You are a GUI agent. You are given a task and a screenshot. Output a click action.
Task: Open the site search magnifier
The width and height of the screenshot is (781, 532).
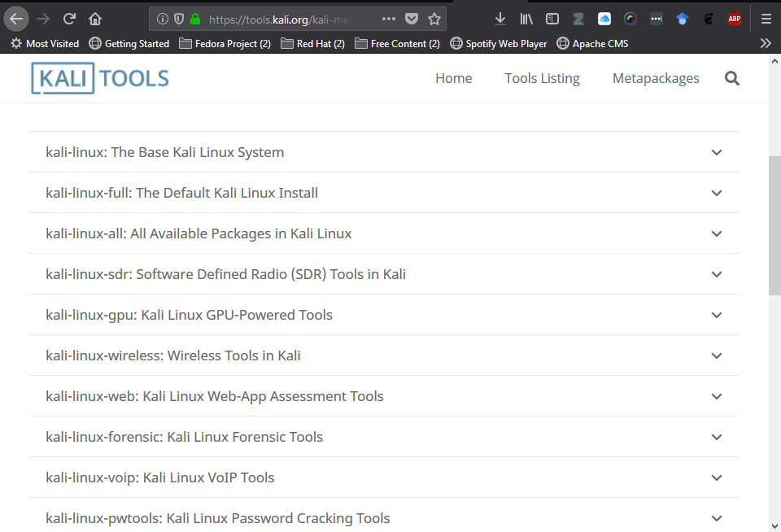pos(732,78)
